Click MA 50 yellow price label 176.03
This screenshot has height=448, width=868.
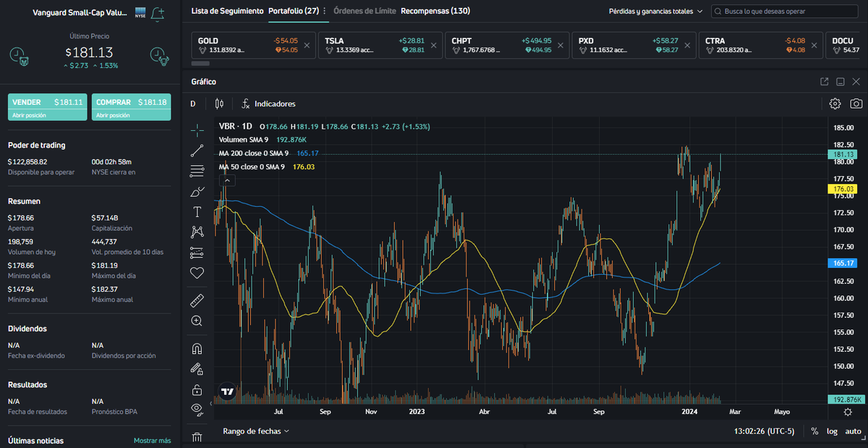[841, 189]
